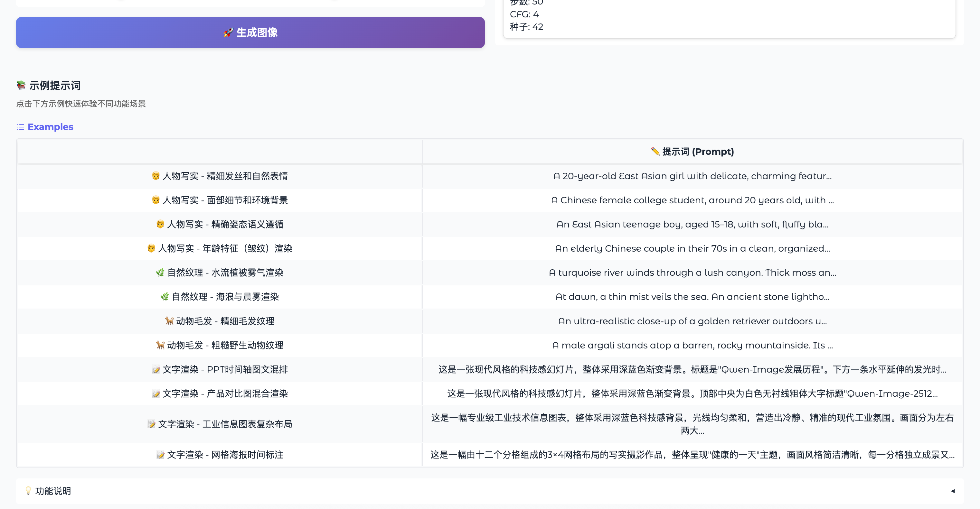Image resolution: width=980 pixels, height=509 pixels.
Task: Click the Examples list icon
Action: pos(21,127)
